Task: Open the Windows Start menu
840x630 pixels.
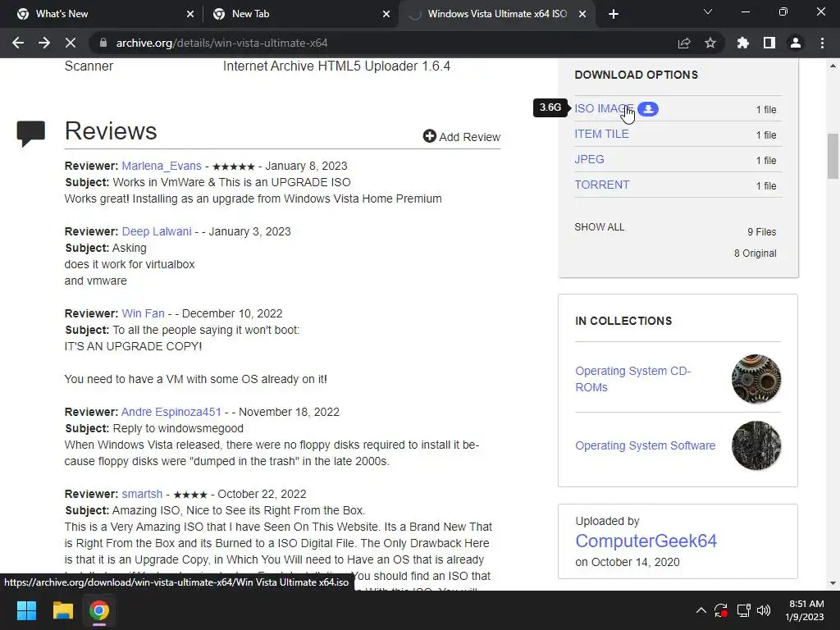Action: (x=26, y=610)
